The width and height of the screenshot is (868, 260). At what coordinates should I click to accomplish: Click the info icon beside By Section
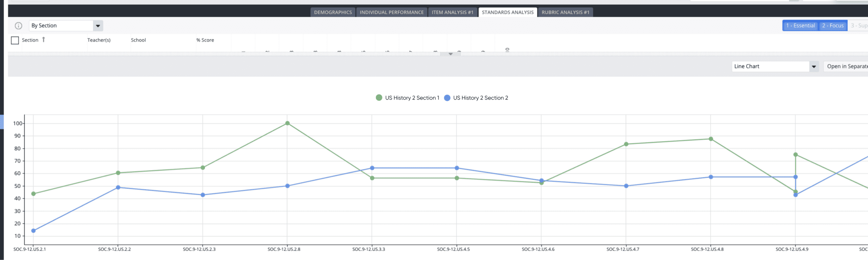[x=18, y=26]
